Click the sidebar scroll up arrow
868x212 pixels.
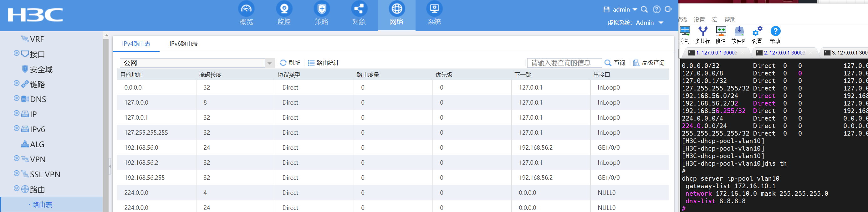106,35
